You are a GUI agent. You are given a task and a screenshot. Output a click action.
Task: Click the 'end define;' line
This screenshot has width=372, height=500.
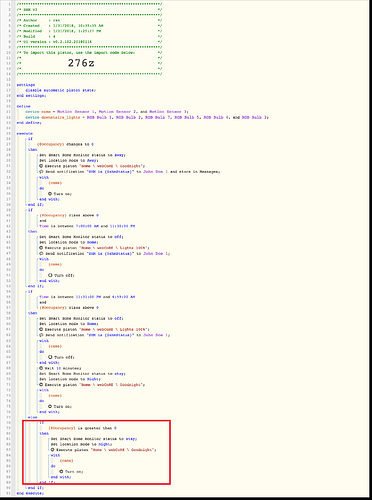pos(29,123)
